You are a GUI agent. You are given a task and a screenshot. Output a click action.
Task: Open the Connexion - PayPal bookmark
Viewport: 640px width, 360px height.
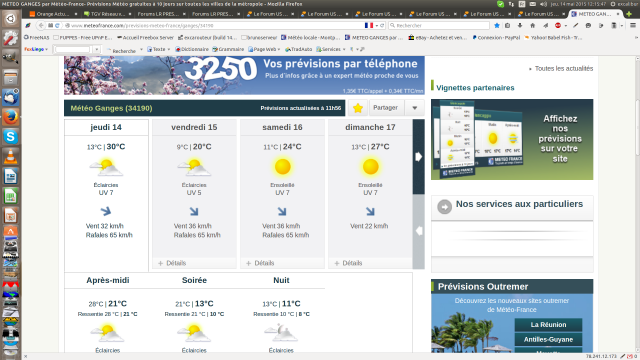pyautogui.click(x=496, y=38)
